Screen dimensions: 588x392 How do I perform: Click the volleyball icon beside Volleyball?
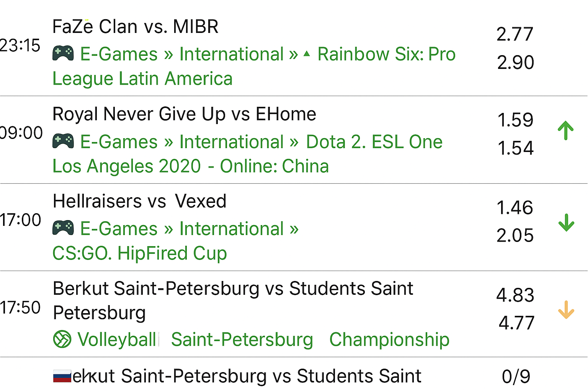pyautogui.click(x=62, y=339)
